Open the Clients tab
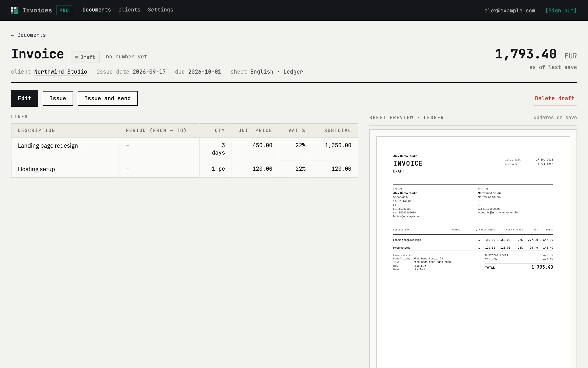The image size is (588, 368). pyautogui.click(x=129, y=10)
